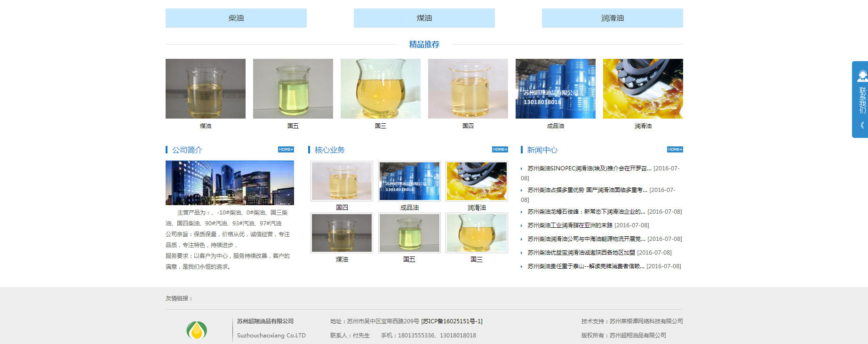868x344 pixels.
Task: Click the 润滑油 thumbnail in 核心业务
Action: click(477, 181)
